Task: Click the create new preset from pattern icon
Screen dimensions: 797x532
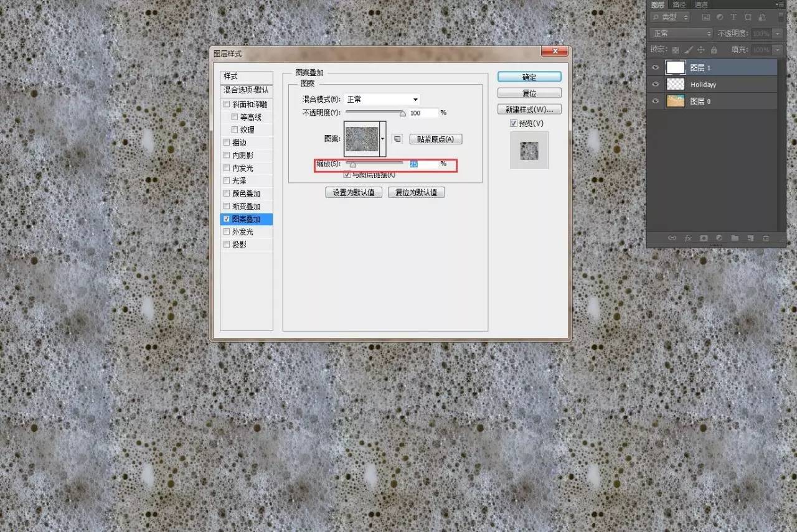Action: [397, 139]
